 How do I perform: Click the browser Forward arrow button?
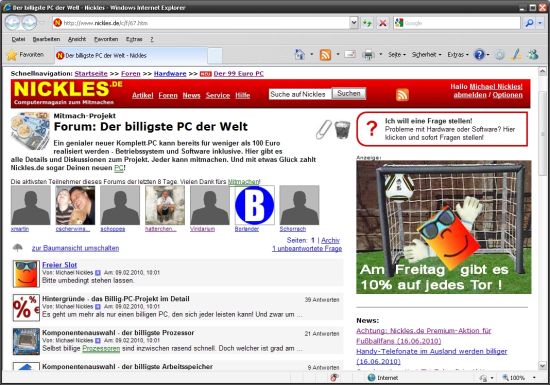coord(29,23)
